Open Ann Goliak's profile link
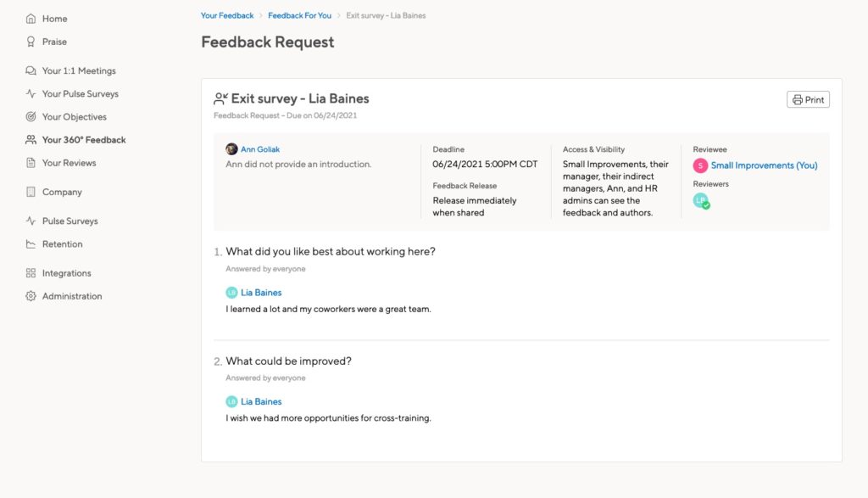This screenshot has width=868, height=498. 260,149
